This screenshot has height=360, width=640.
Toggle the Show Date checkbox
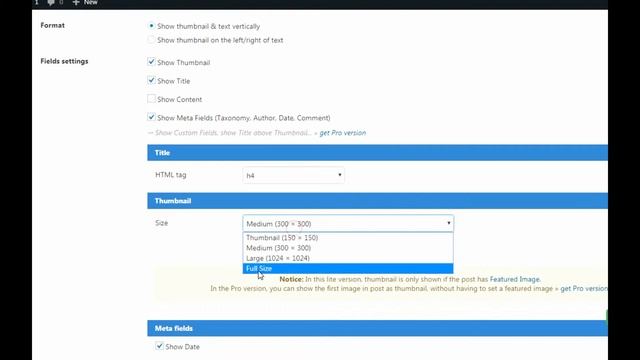point(160,346)
